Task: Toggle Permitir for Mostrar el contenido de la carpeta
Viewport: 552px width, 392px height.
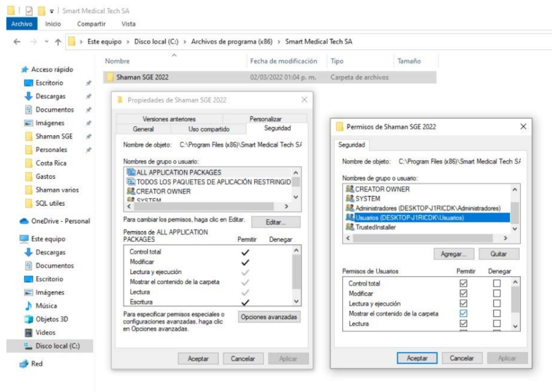Action: coord(463,313)
